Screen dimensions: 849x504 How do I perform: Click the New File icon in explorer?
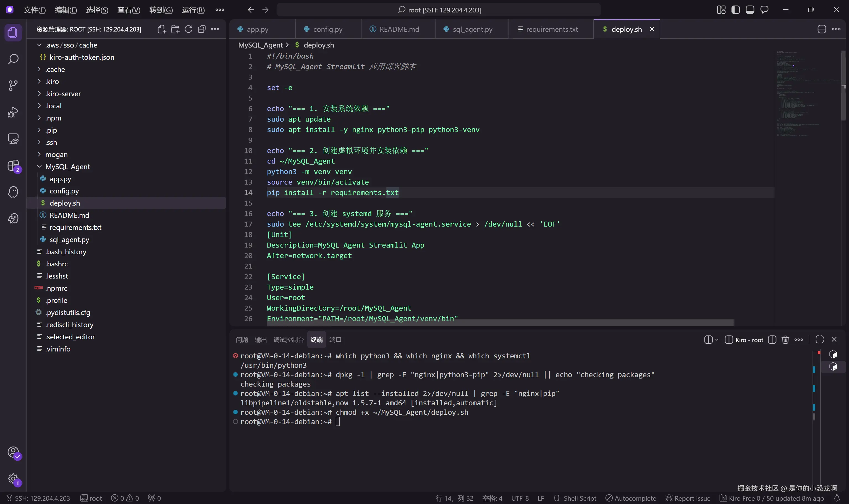(162, 29)
